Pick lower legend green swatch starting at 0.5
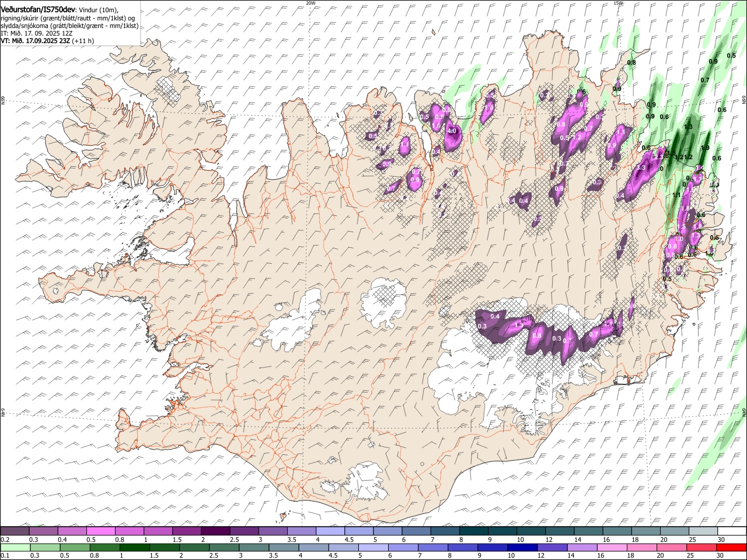Screen dimensions: 747x560 [75, 547]
